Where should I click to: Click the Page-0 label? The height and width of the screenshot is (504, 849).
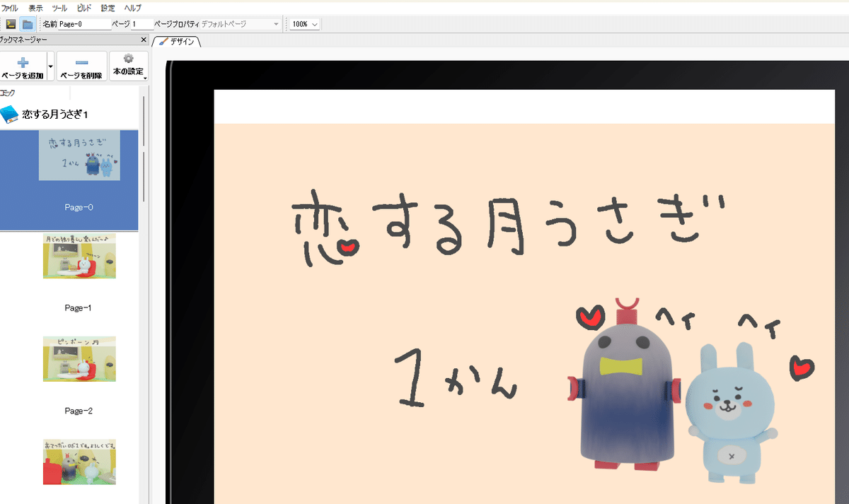tap(79, 207)
